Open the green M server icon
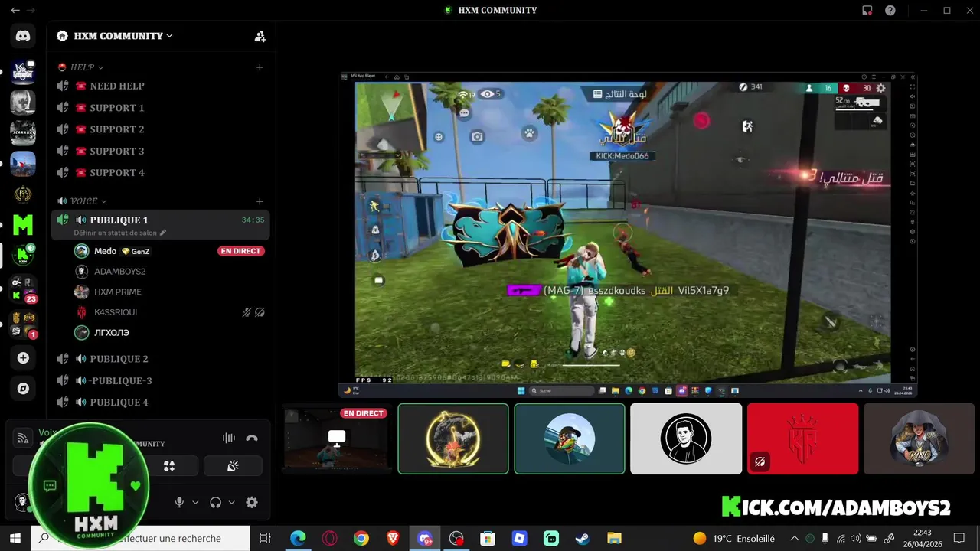This screenshot has height=551, width=980. 23,224
